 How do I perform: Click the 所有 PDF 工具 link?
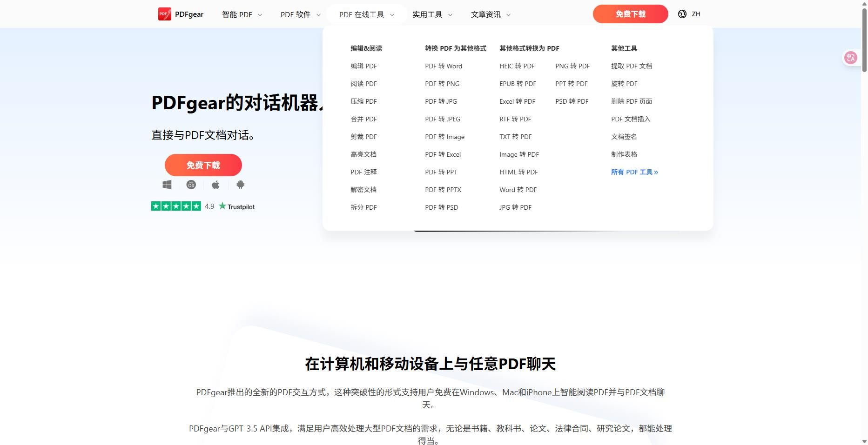click(x=634, y=172)
